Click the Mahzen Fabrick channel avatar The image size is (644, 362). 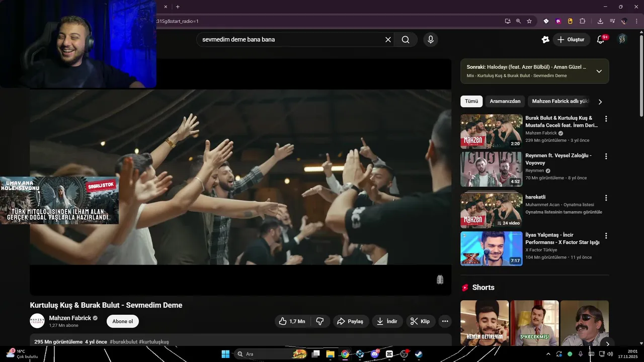[37, 321]
